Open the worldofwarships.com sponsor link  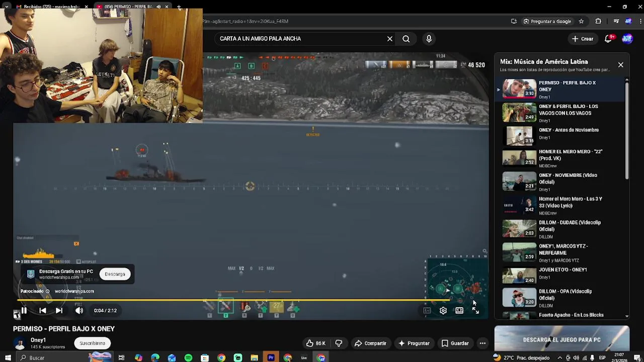[x=74, y=291]
